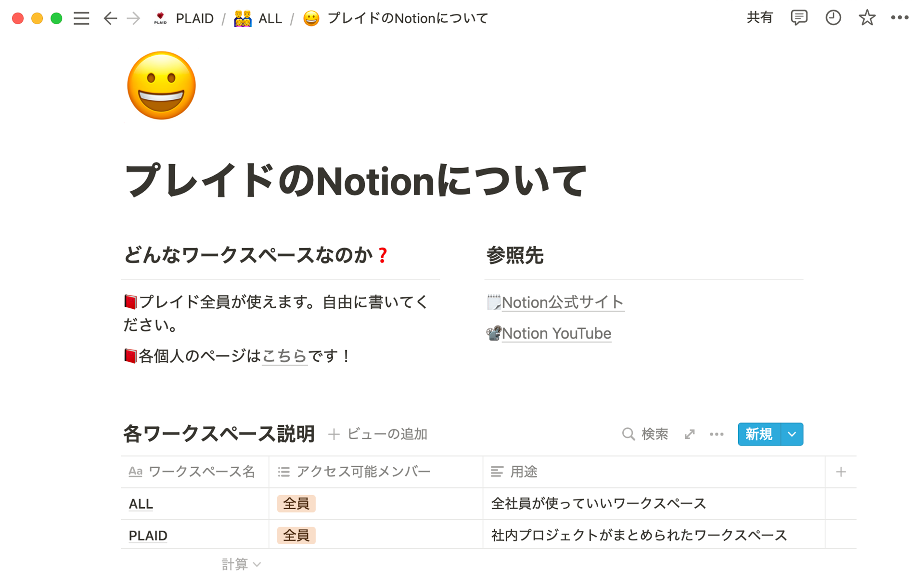Open the ALL row in the workspace table

tap(140, 503)
